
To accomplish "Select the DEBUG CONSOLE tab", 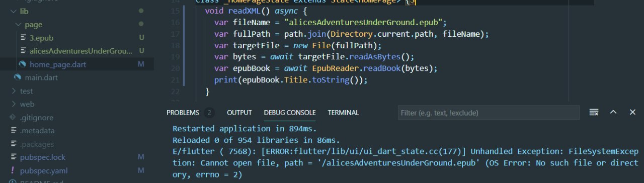I will coord(290,113).
